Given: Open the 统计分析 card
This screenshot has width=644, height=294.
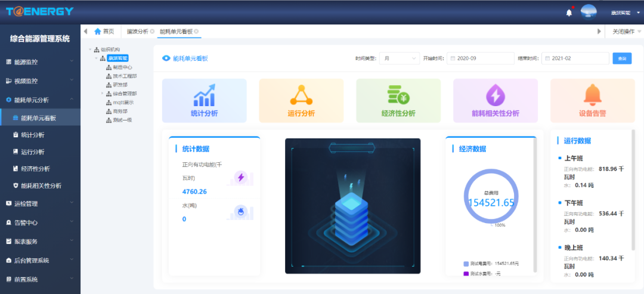Looking at the screenshot, I should 205,101.
